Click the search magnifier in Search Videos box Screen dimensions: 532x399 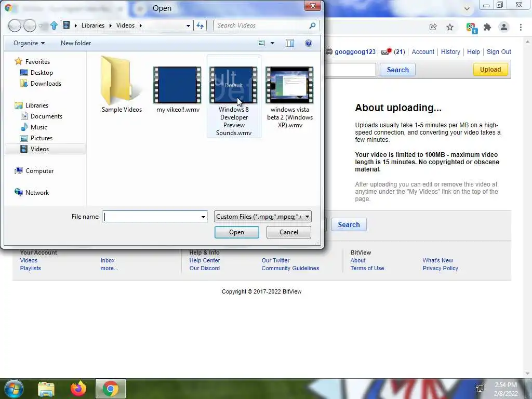[312, 25]
